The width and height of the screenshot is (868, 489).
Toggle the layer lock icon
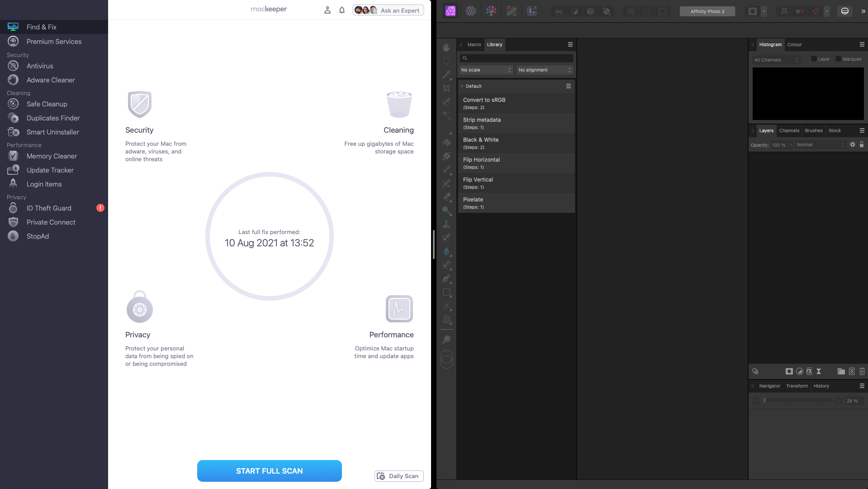(862, 144)
